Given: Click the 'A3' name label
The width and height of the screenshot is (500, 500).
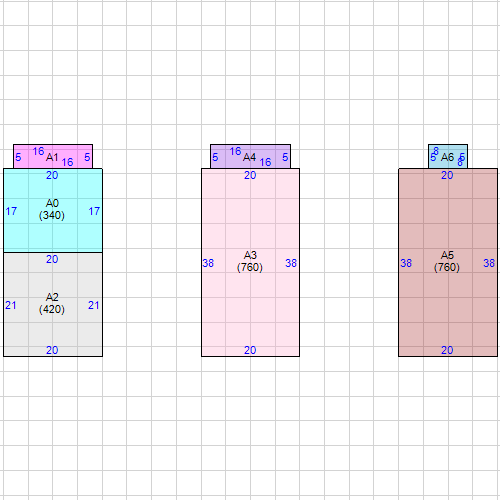Looking at the screenshot, I should tap(250, 255).
